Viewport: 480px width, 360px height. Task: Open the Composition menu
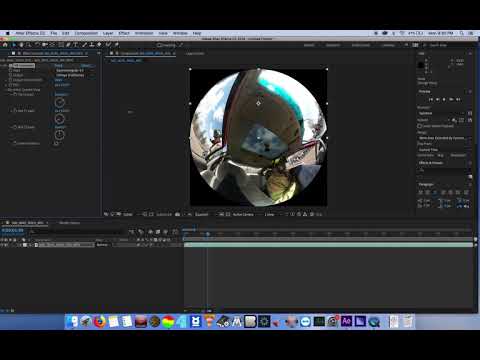(x=86, y=33)
